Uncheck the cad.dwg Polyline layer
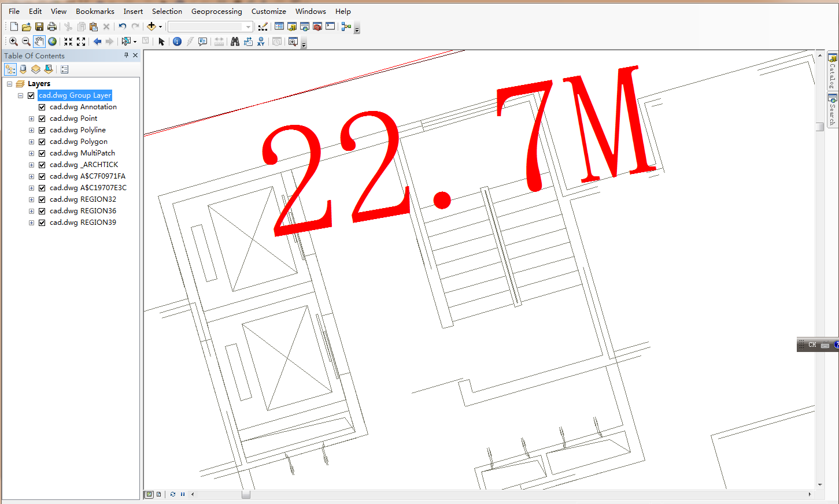Viewport: 839px width, 504px height. coord(42,130)
